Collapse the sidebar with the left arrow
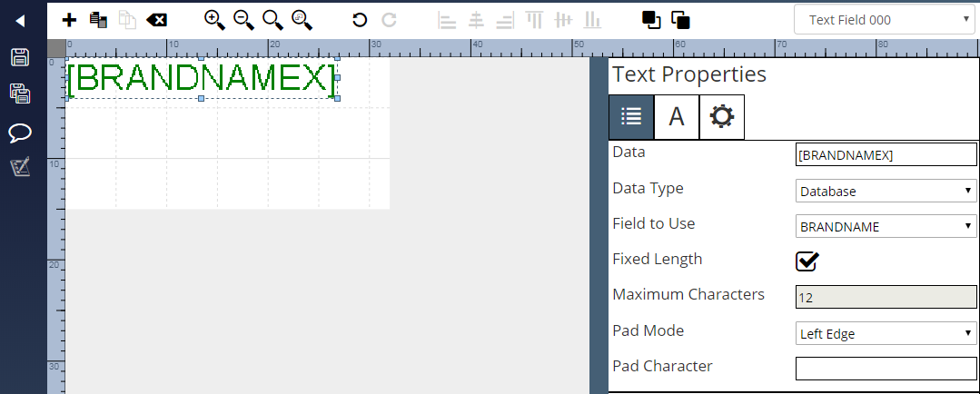 coord(20,21)
